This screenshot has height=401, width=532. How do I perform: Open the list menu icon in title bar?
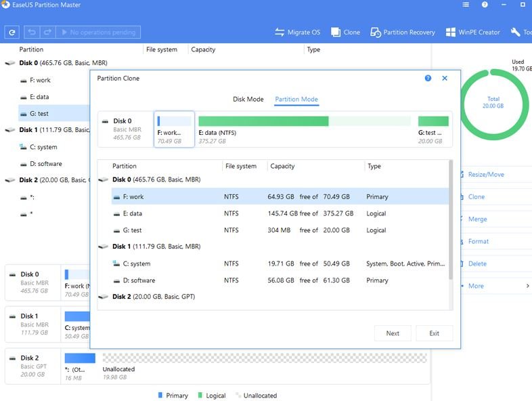click(466, 5)
